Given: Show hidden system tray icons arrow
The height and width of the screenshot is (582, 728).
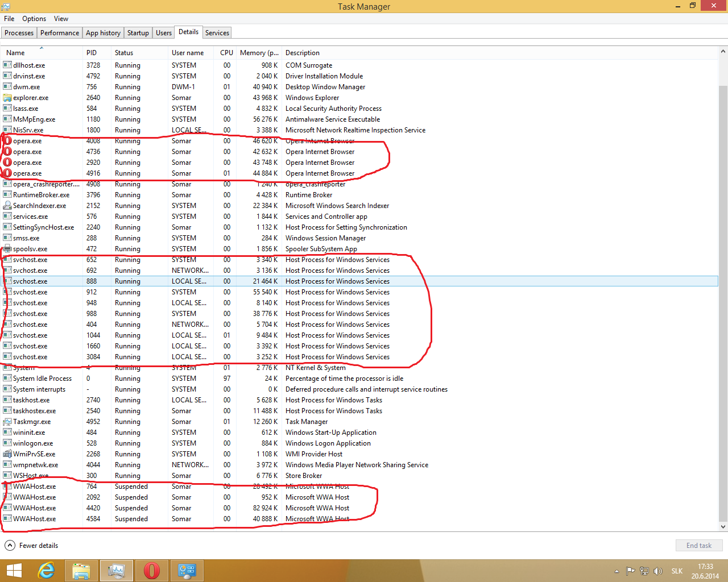Looking at the screenshot, I should (x=617, y=571).
